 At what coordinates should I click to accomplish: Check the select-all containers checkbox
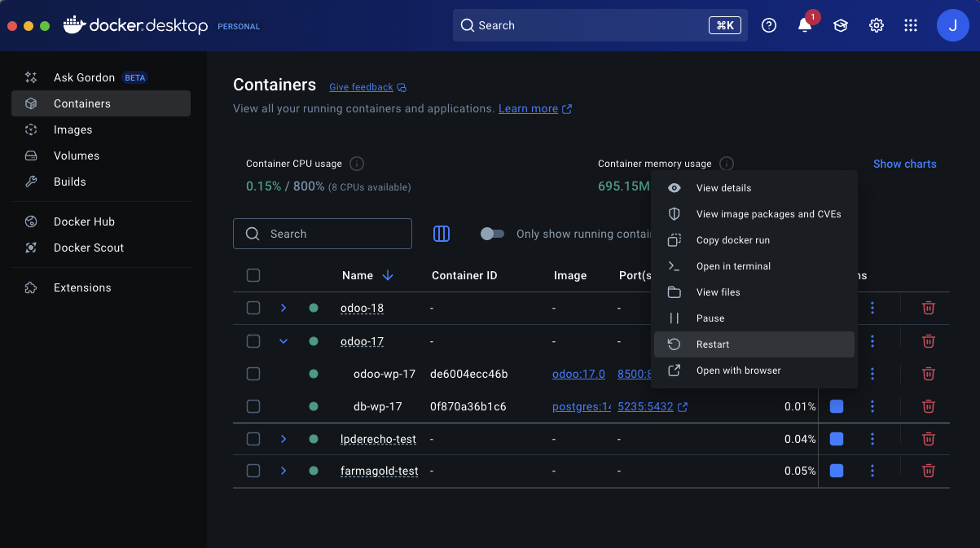253,275
